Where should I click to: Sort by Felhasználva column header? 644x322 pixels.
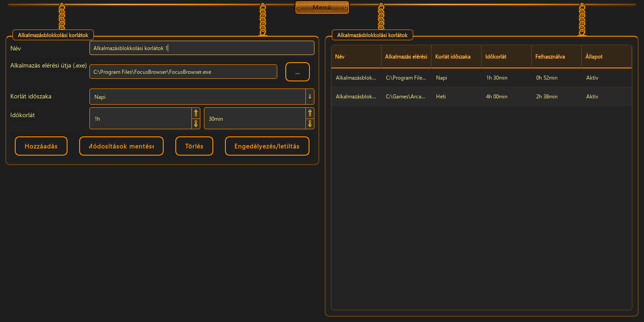pyautogui.click(x=556, y=57)
